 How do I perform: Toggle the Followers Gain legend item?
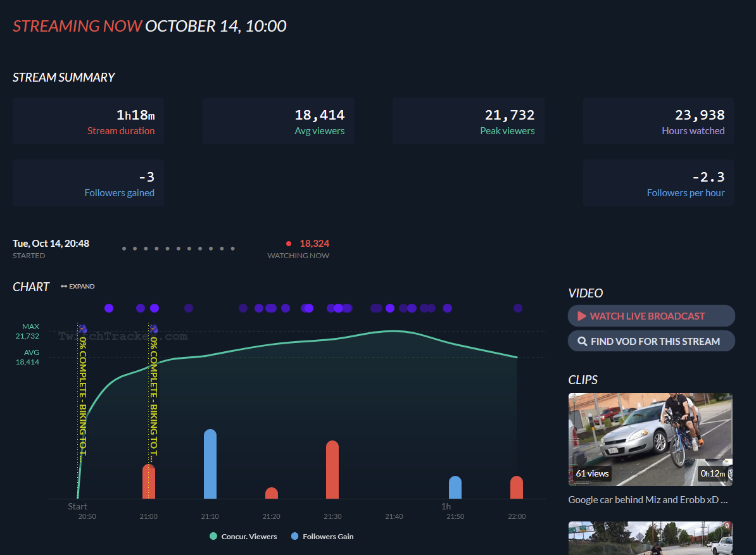pyautogui.click(x=322, y=536)
